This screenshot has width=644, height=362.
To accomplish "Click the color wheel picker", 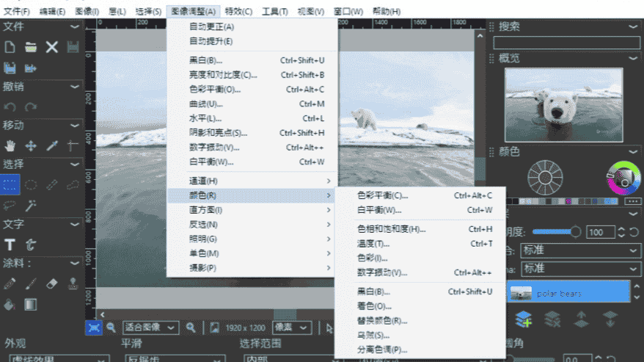I will click(x=623, y=178).
